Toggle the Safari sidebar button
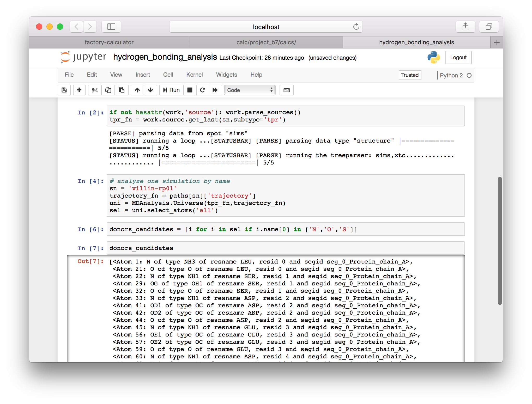Viewport: 532px width, 404px height. 111,27
